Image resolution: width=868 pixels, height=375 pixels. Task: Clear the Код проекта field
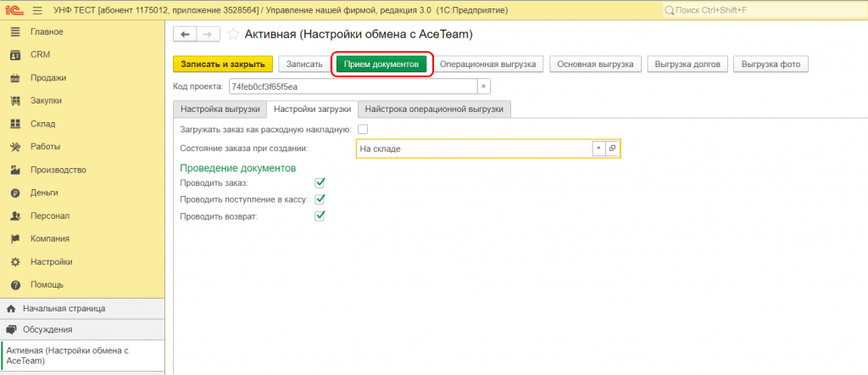tap(482, 87)
